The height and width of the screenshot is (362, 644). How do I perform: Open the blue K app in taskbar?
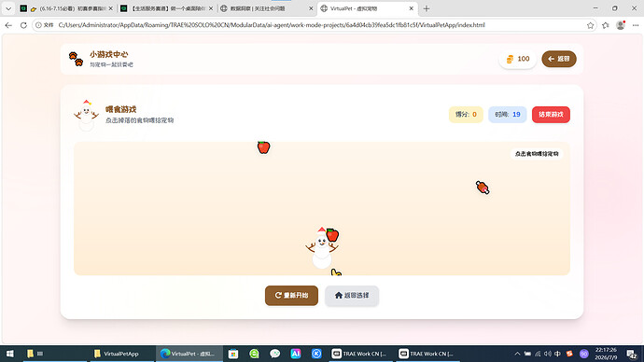(316, 354)
